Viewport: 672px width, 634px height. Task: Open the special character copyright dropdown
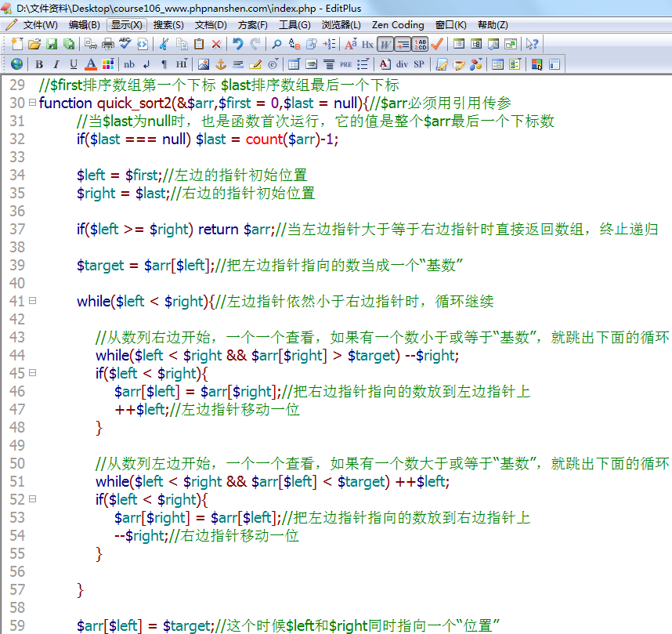[x=273, y=64]
